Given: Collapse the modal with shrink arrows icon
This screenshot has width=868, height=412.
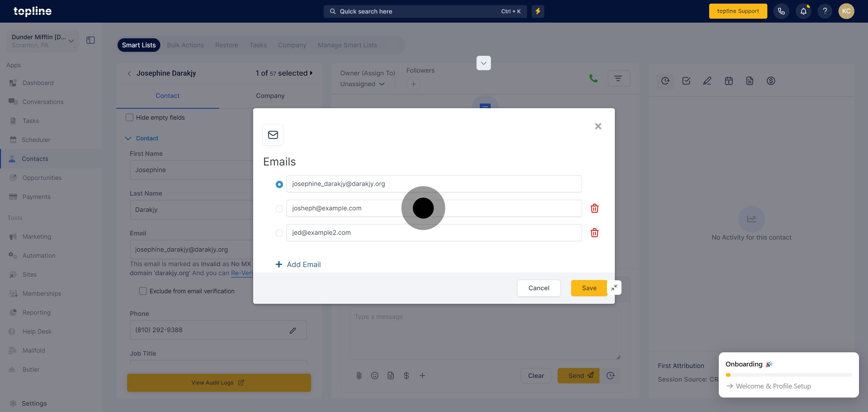Looking at the screenshot, I should [614, 288].
